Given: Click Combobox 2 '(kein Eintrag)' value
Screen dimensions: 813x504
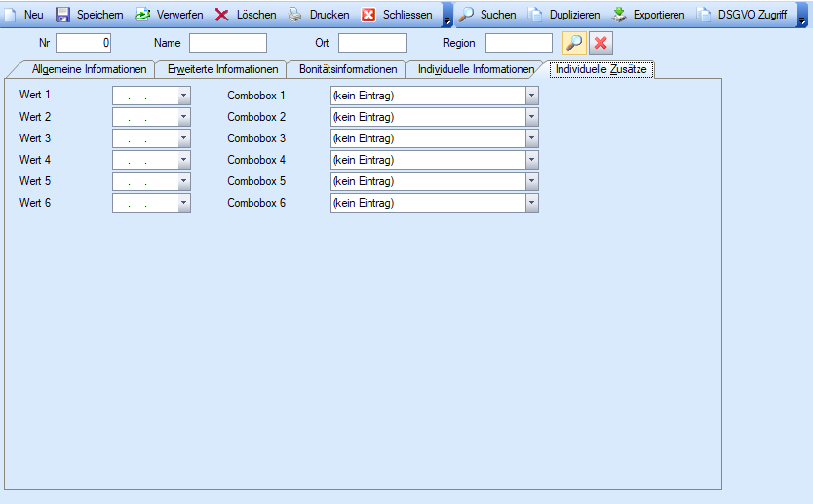Looking at the screenshot, I should [364, 117].
